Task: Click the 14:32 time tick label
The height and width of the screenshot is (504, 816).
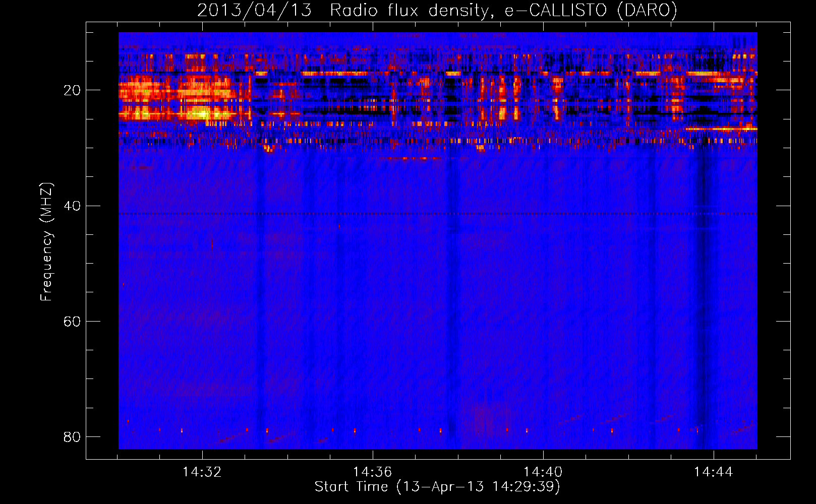Action: click(x=202, y=472)
